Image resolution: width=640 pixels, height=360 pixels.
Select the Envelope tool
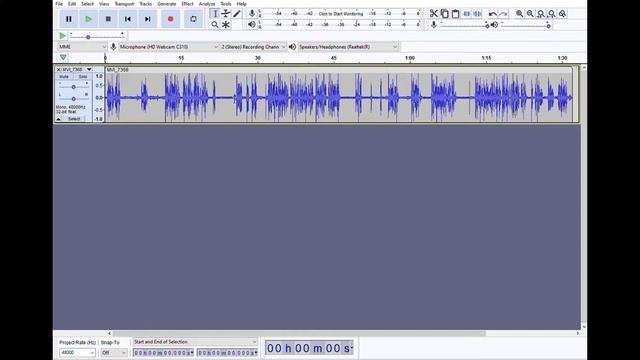[x=226, y=14]
